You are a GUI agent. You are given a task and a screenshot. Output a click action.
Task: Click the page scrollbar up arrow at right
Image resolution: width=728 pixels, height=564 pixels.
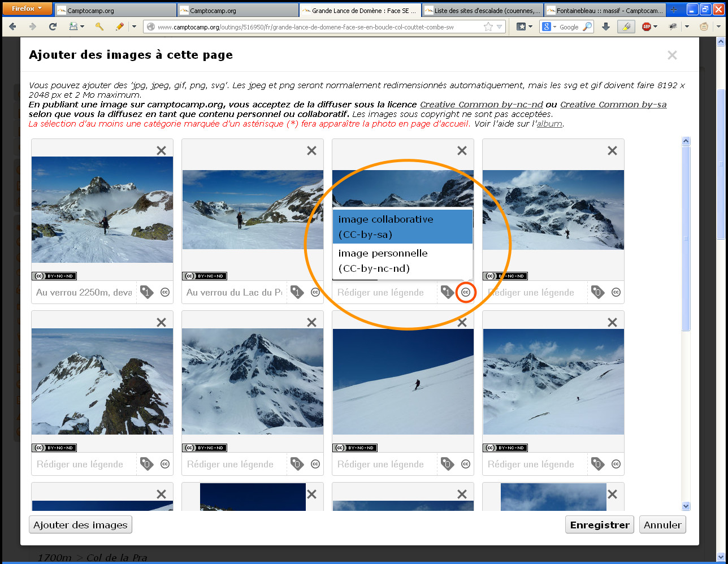[x=721, y=42]
